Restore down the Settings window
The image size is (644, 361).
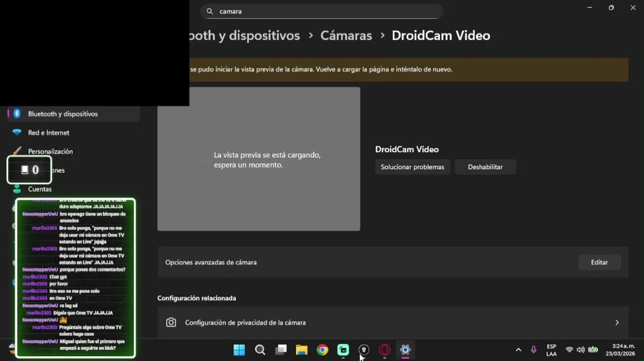click(x=611, y=8)
